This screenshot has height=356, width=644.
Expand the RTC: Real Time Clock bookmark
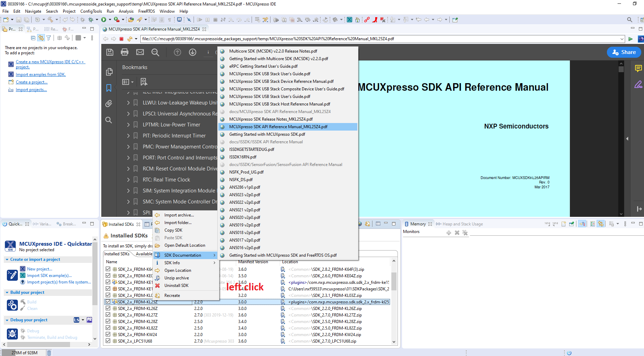pos(128,179)
